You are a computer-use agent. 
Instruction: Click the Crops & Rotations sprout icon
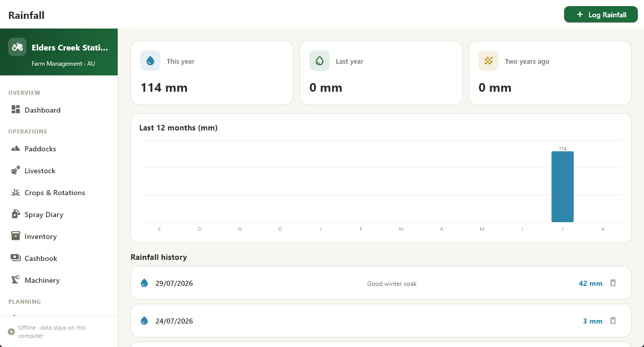tap(16, 192)
